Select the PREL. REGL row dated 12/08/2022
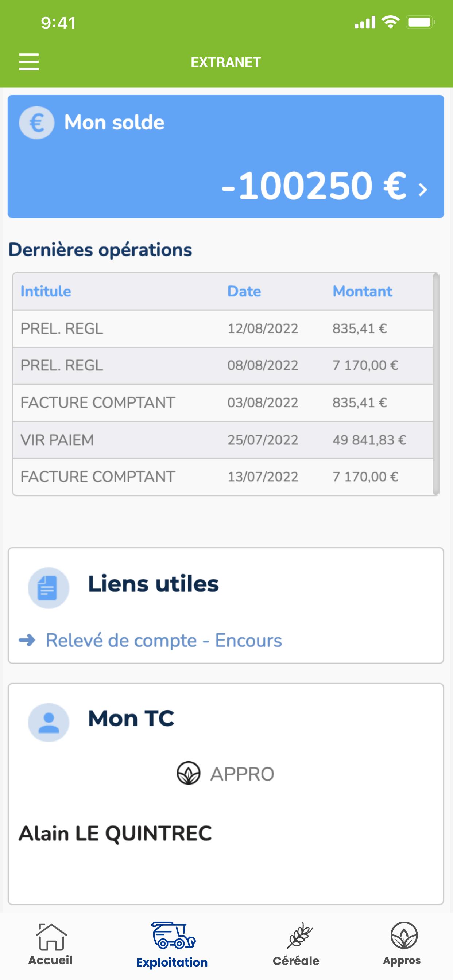The image size is (453, 980). click(x=223, y=329)
